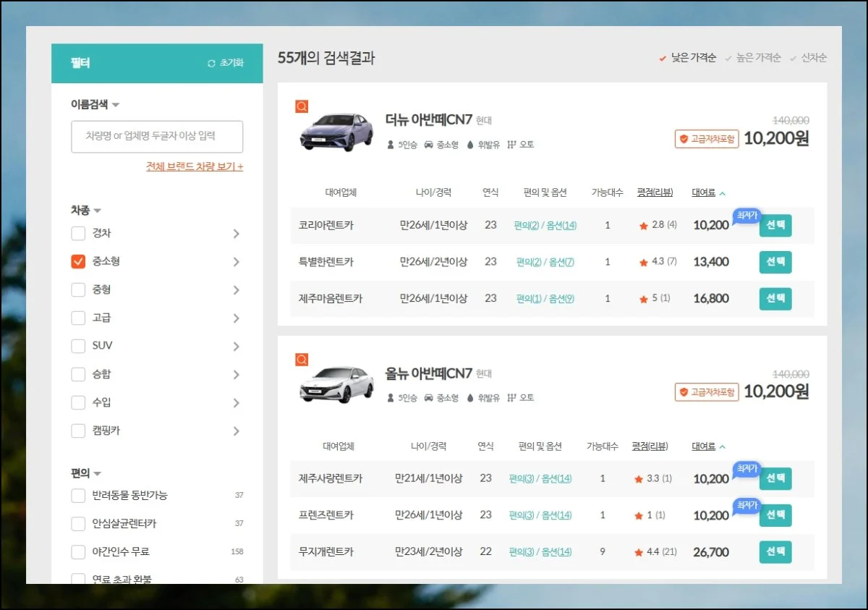This screenshot has width=868, height=610.
Task: Click the 5인승 passenger icon under 더뉴 아반떼CN7
Action: 391,144
